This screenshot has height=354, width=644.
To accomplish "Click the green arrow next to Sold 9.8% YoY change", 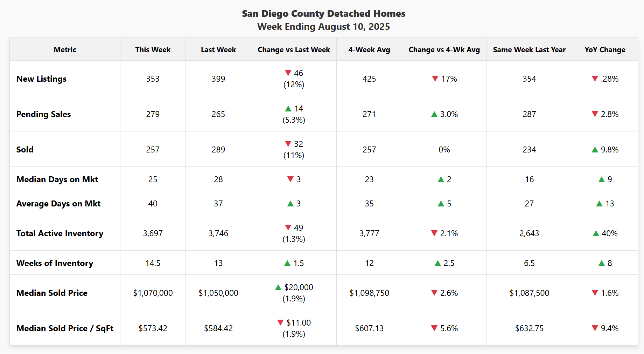I will [594, 149].
